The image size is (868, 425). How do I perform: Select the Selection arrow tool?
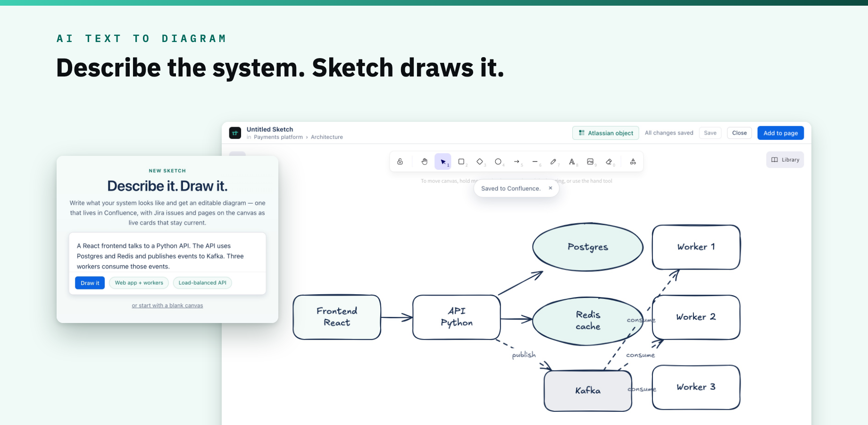coord(443,161)
